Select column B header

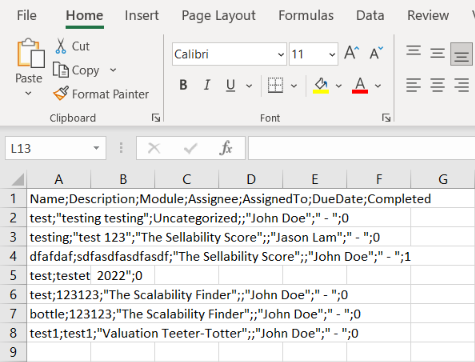click(123, 179)
